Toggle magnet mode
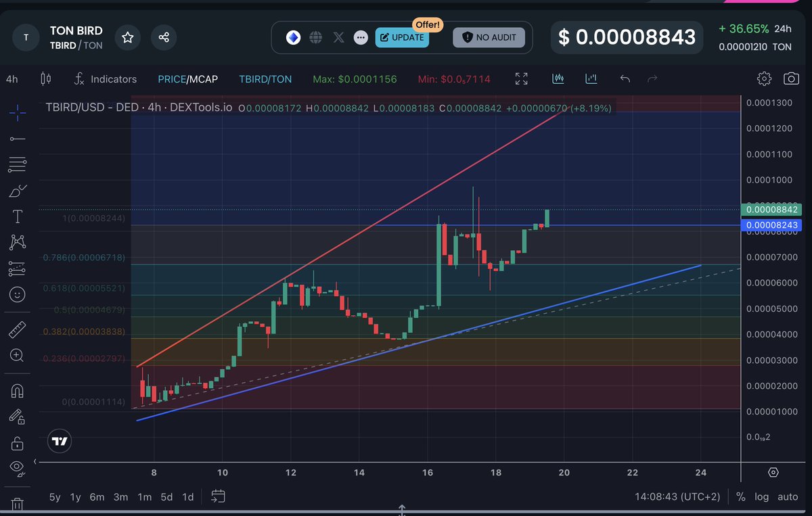Image resolution: width=812 pixels, height=516 pixels. (18, 391)
